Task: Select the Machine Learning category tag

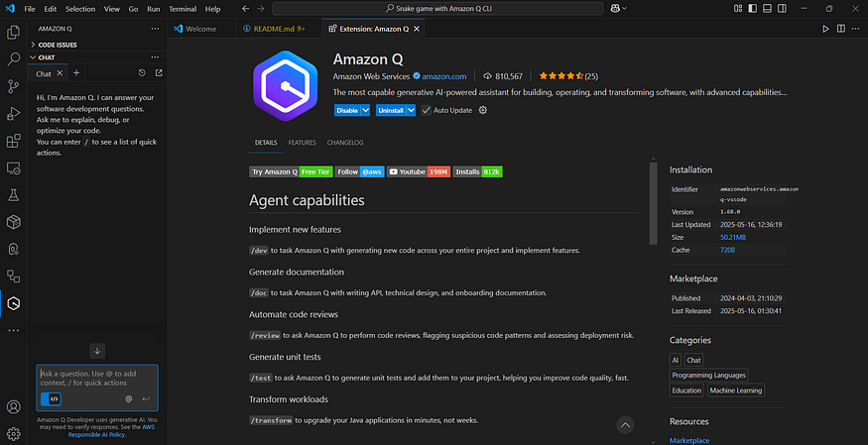Action: (x=736, y=390)
